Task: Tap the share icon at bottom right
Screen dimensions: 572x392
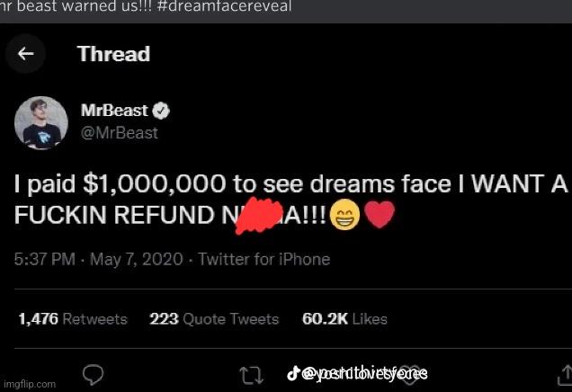Action: pyautogui.click(x=562, y=372)
